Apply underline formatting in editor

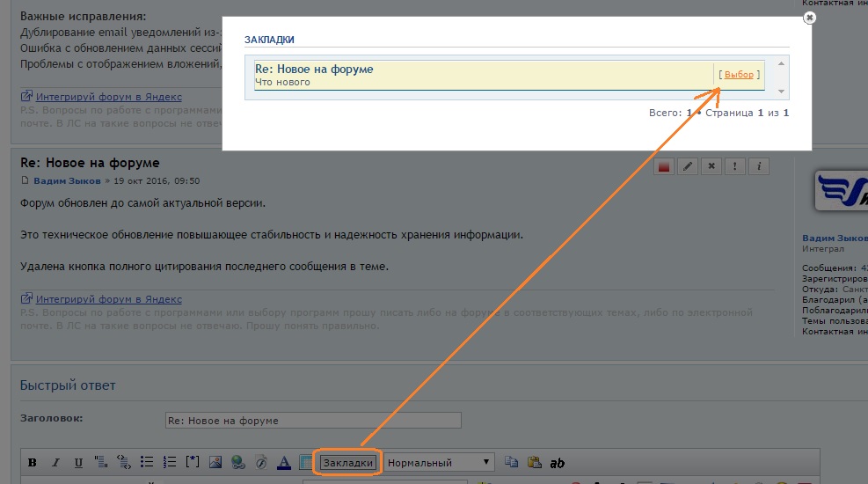tap(78, 463)
